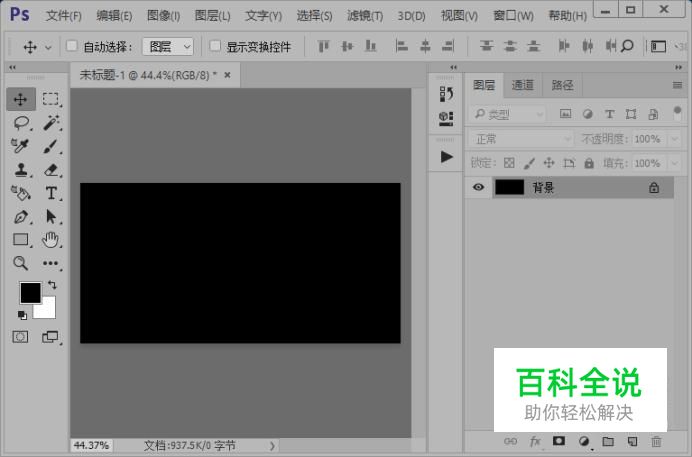Switch to the 通道 tab
Screen dimensions: 692x457
[523, 85]
